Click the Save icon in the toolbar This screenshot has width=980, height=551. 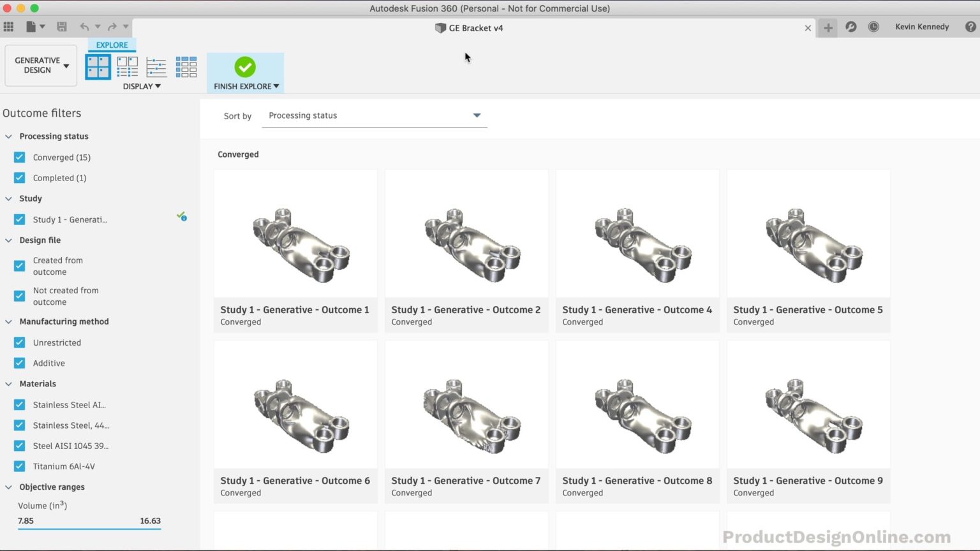(x=62, y=26)
